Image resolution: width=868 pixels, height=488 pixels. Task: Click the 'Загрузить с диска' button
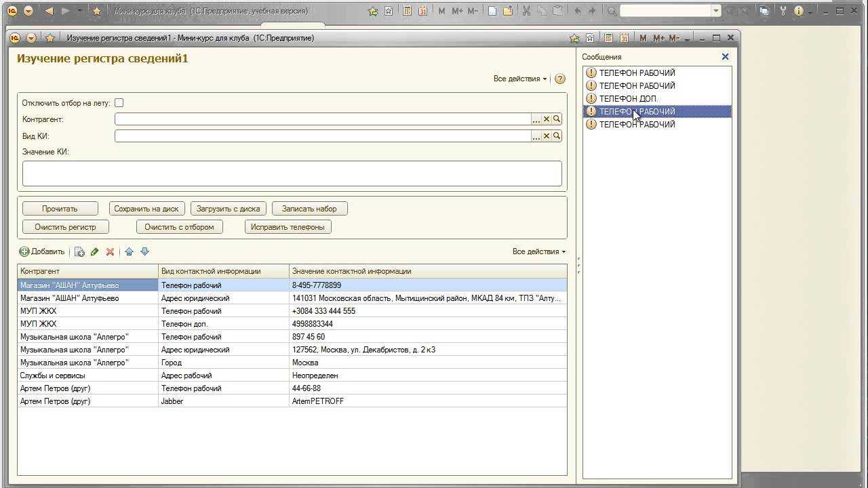click(x=228, y=209)
